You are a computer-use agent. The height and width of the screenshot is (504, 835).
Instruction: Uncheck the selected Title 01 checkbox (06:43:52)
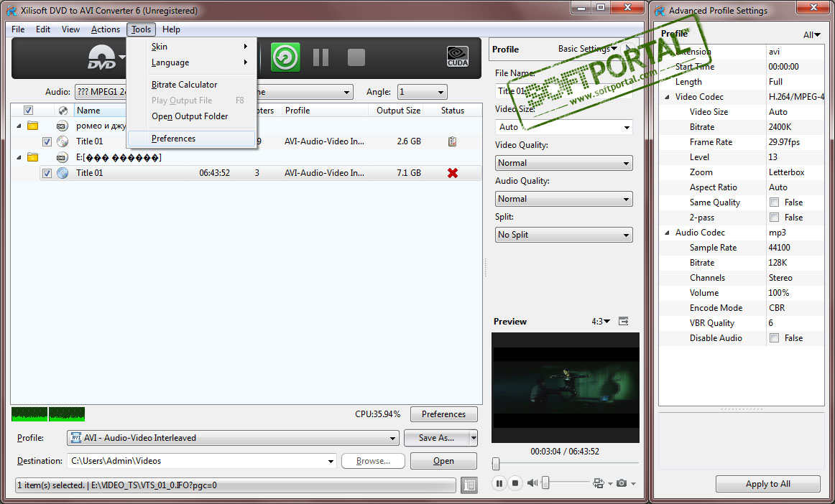[47, 173]
